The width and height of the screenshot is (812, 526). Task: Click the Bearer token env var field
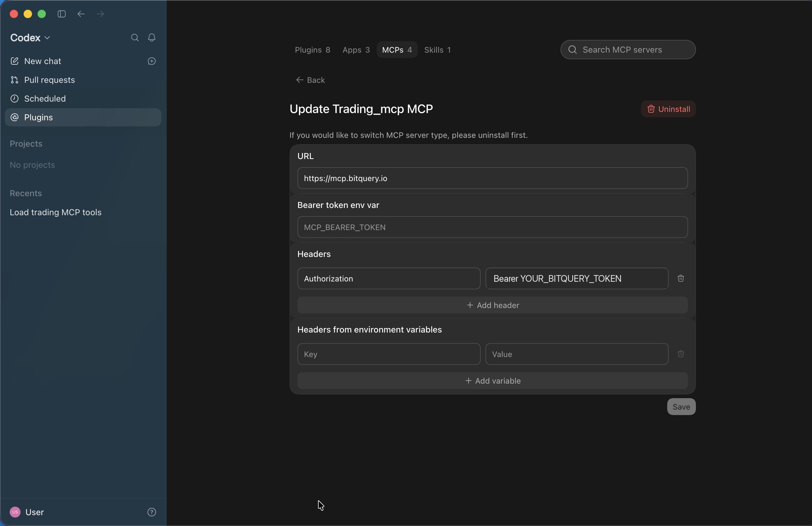[492, 227]
